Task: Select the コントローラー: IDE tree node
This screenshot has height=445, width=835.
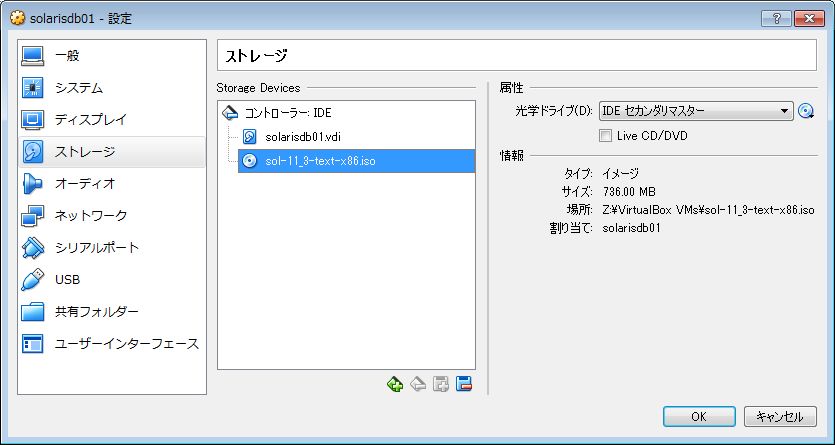Action: [288, 113]
